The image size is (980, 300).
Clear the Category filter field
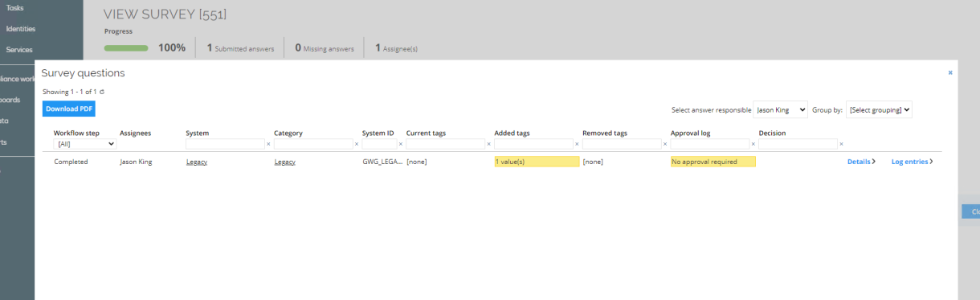[x=357, y=144]
